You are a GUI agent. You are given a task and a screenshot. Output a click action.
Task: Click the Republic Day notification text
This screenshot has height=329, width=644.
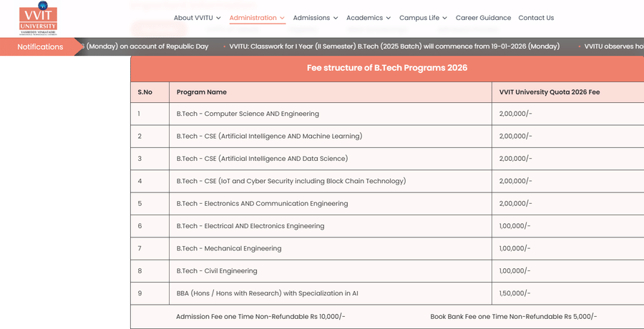click(147, 46)
